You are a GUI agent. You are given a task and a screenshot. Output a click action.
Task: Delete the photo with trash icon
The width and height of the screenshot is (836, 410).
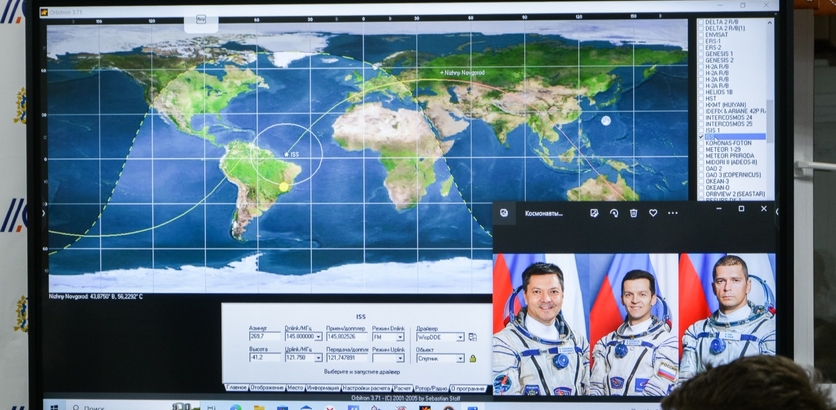pos(633,213)
